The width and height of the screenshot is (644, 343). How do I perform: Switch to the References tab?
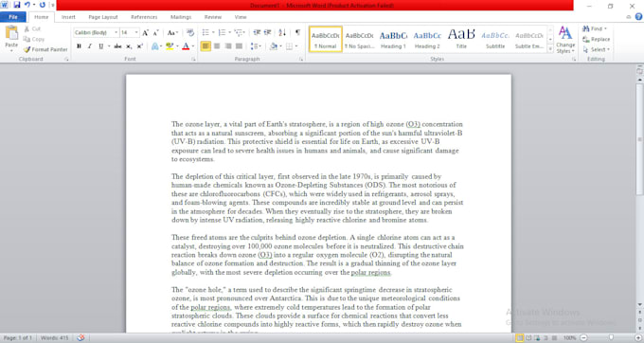point(144,17)
